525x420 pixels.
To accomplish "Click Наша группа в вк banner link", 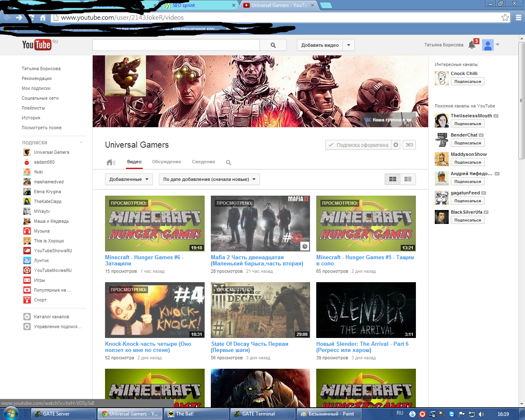I will (x=388, y=120).
